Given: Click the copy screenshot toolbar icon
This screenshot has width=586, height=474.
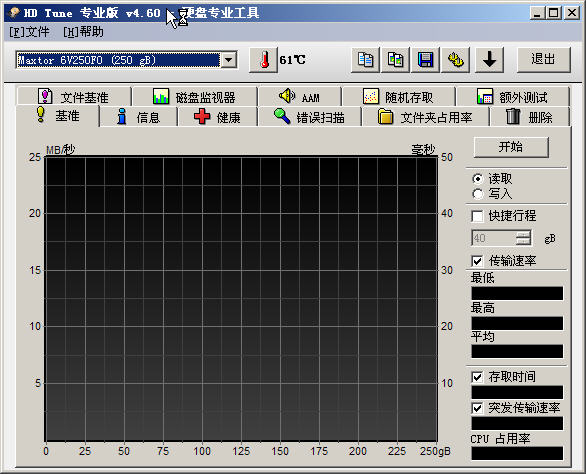Looking at the screenshot, I should click(395, 60).
